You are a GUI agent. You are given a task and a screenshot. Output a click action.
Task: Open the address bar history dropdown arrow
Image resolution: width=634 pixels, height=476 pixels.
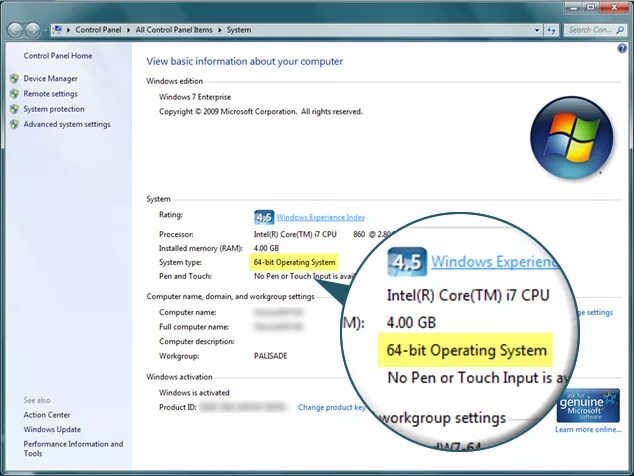537,30
